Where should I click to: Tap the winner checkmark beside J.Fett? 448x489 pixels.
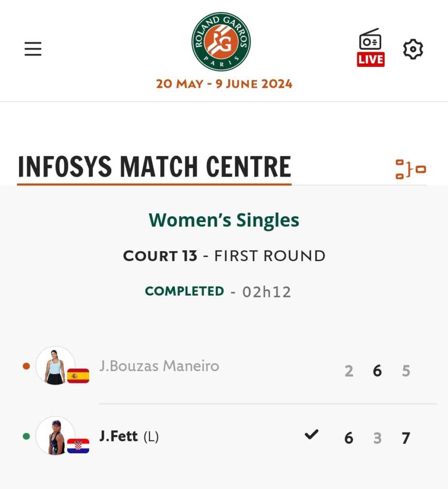[x=312, y=435]
